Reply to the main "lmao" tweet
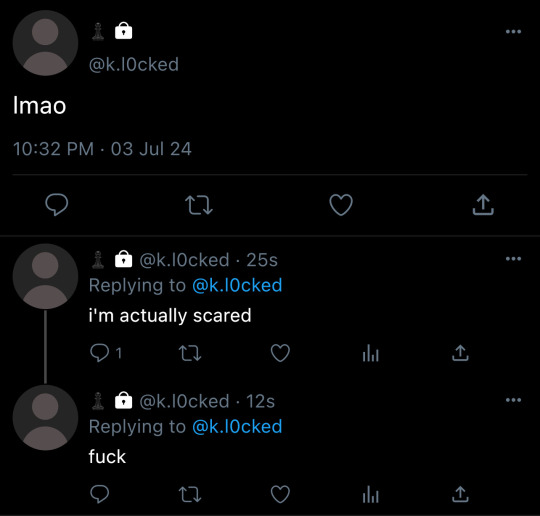This screenshot has height=516, width=540. (x=57, y=205)
